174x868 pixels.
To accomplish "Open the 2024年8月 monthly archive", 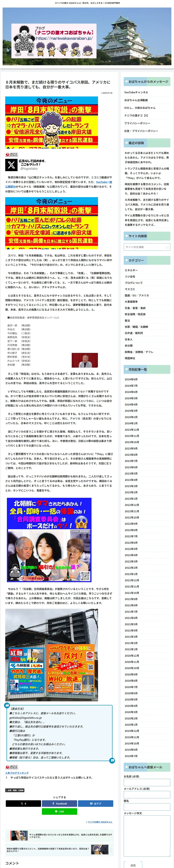I will click(131, 379).
